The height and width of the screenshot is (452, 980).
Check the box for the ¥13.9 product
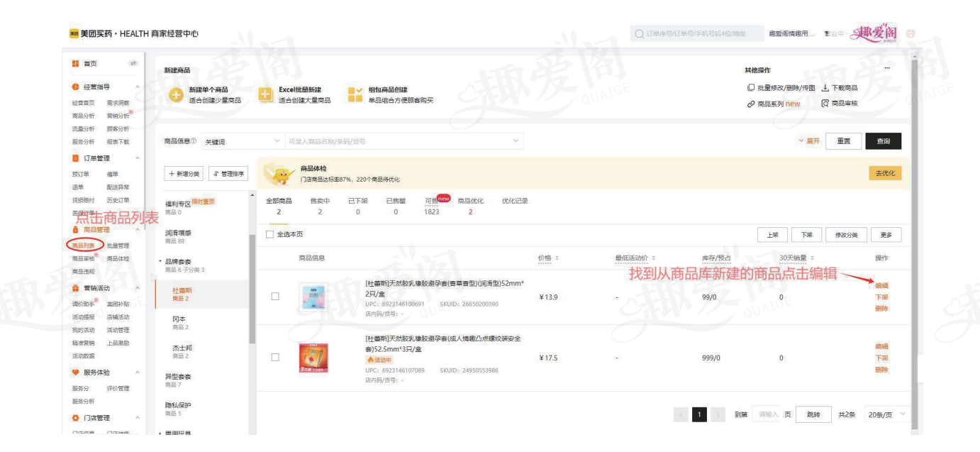point(275,297)
